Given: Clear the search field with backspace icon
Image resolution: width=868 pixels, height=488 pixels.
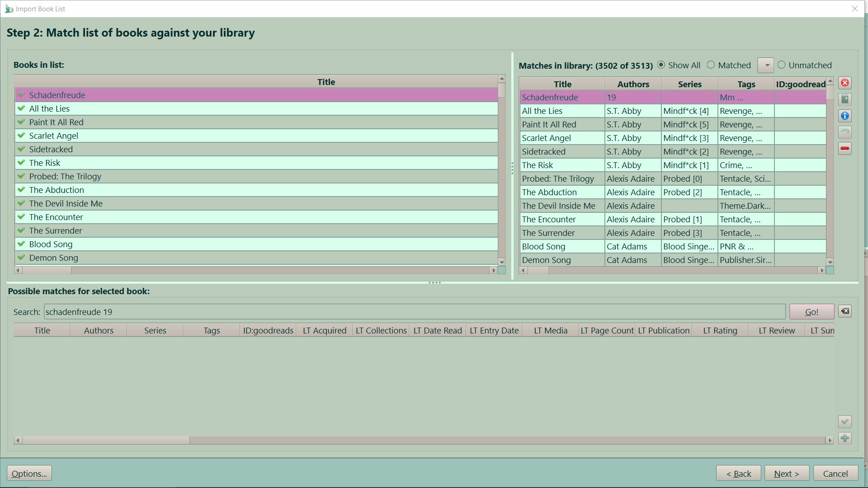Looking at the screenshot, I should (844, 311).
